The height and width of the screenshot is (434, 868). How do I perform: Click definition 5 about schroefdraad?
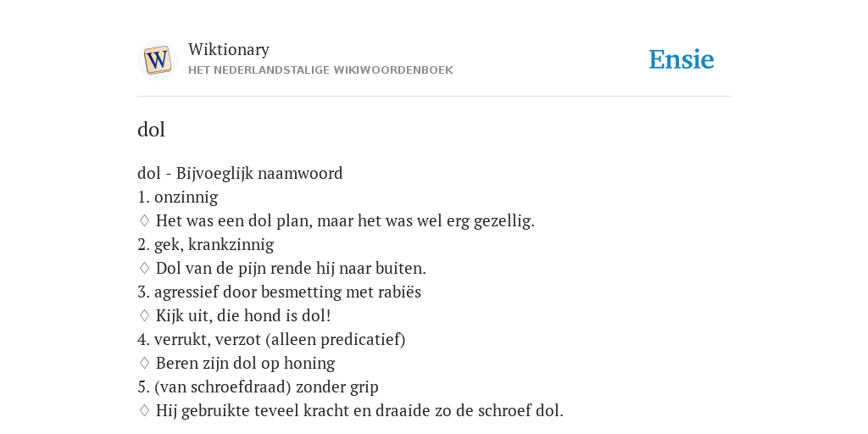(258, 387)
